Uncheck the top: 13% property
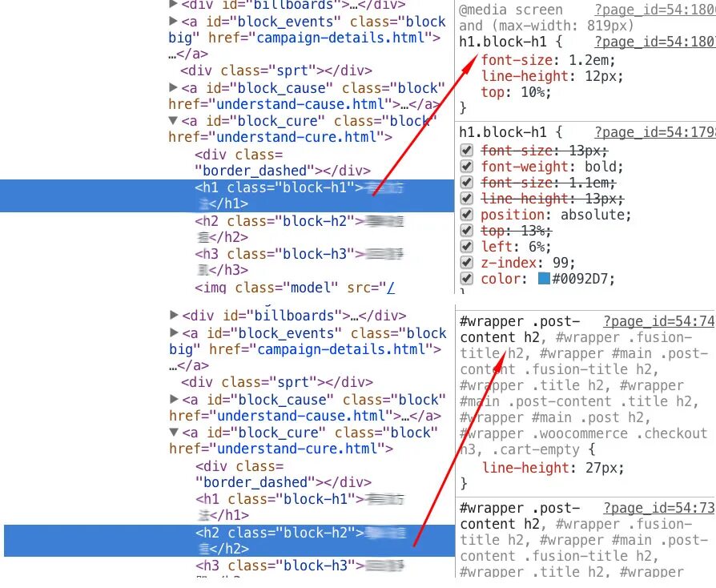 467,230
